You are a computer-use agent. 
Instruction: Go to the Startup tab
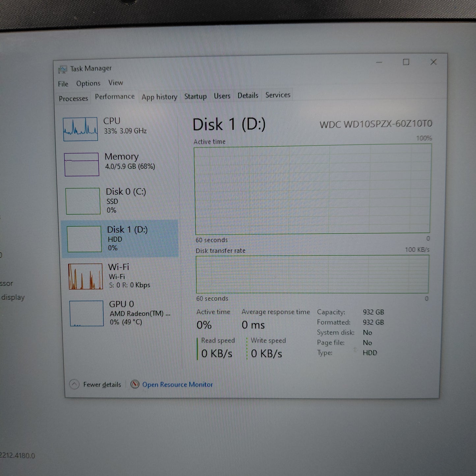(x=195, y=96)
